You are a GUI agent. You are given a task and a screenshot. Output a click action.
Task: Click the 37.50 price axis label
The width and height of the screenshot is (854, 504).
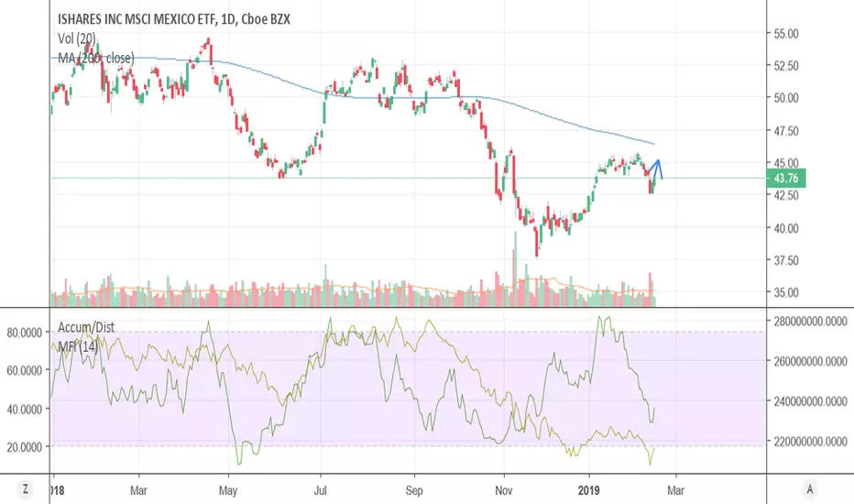coord(786,260)
